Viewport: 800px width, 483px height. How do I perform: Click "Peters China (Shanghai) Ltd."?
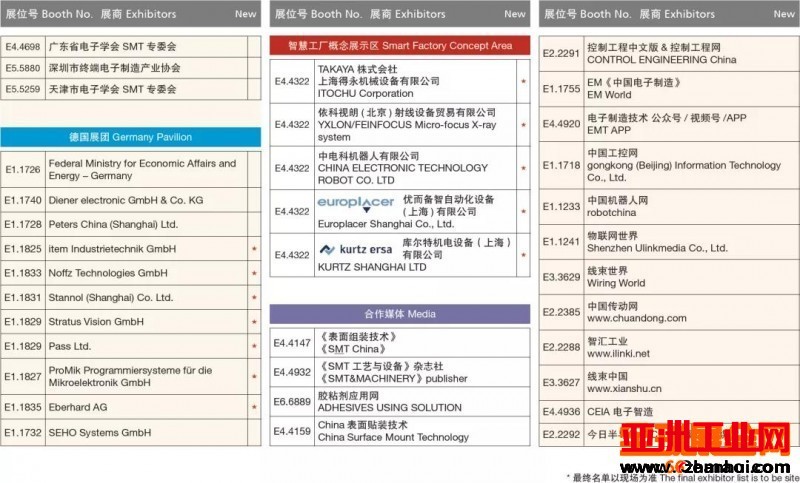click(x=113, y=224)
